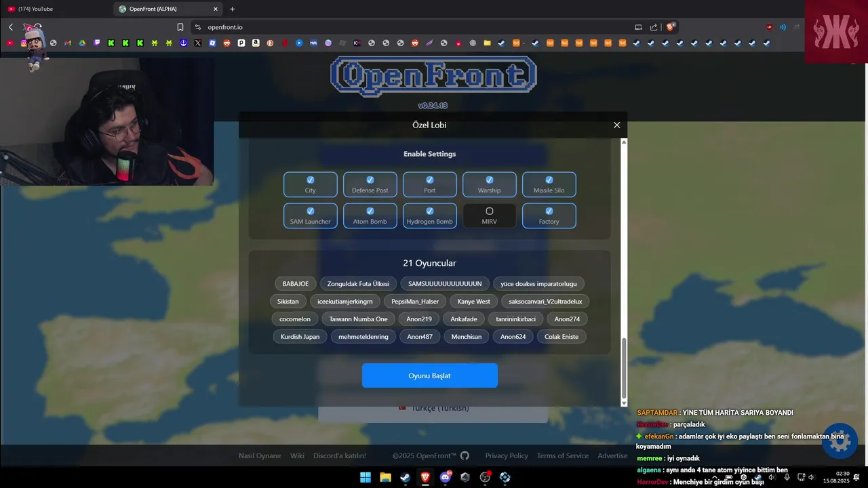This screenshot has width=868, height=488.
Task: Open Brave Shields icon
Action: point(671,27)
